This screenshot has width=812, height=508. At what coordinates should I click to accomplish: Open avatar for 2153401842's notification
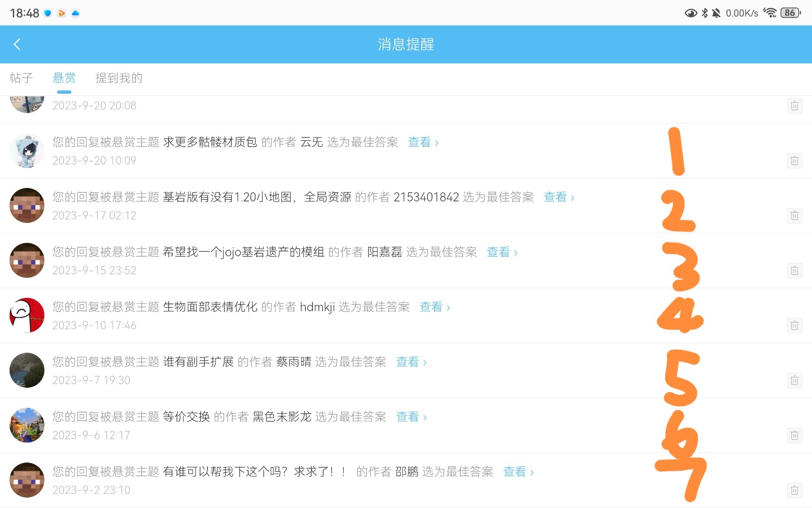tap(27, 205)
